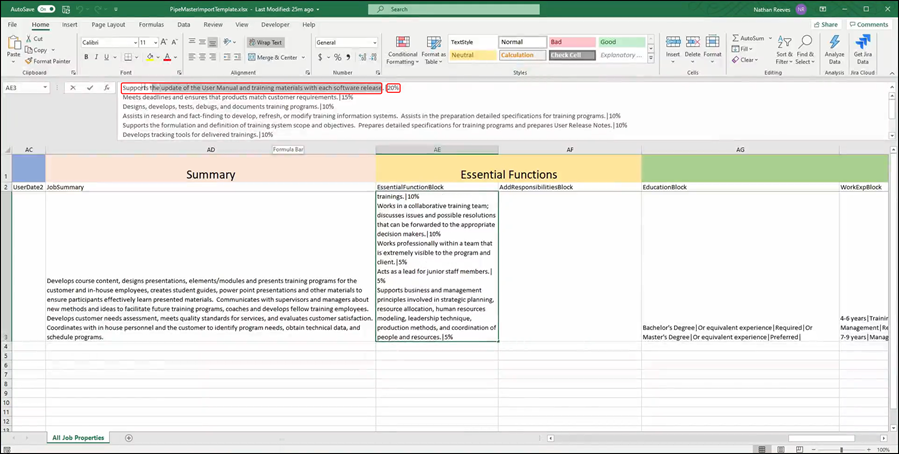
Task: Expand the Conditional Formatting menu
Action: tap(402, 49)
